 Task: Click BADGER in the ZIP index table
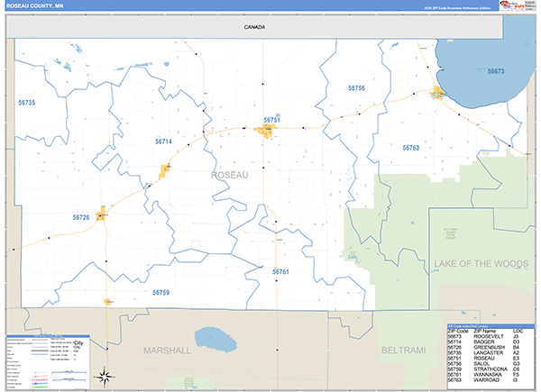[483, 342]
